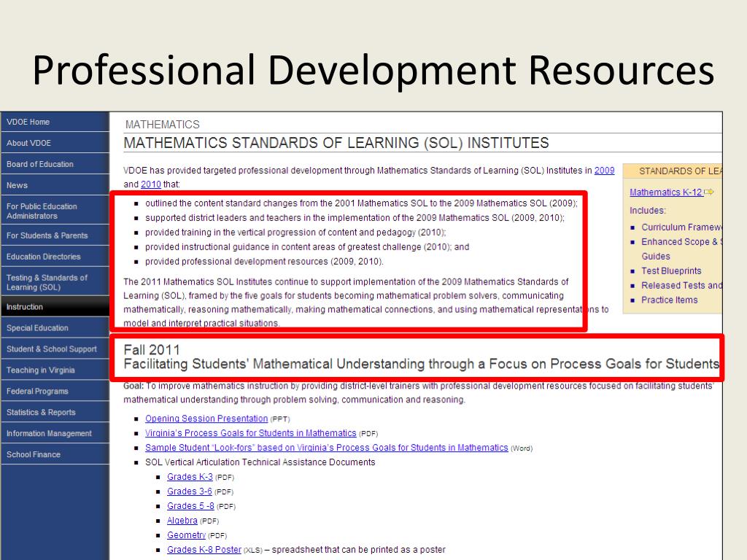Open Test Blueprints link
This screenshot has height=560, width=747.
[x=671, y=271]
